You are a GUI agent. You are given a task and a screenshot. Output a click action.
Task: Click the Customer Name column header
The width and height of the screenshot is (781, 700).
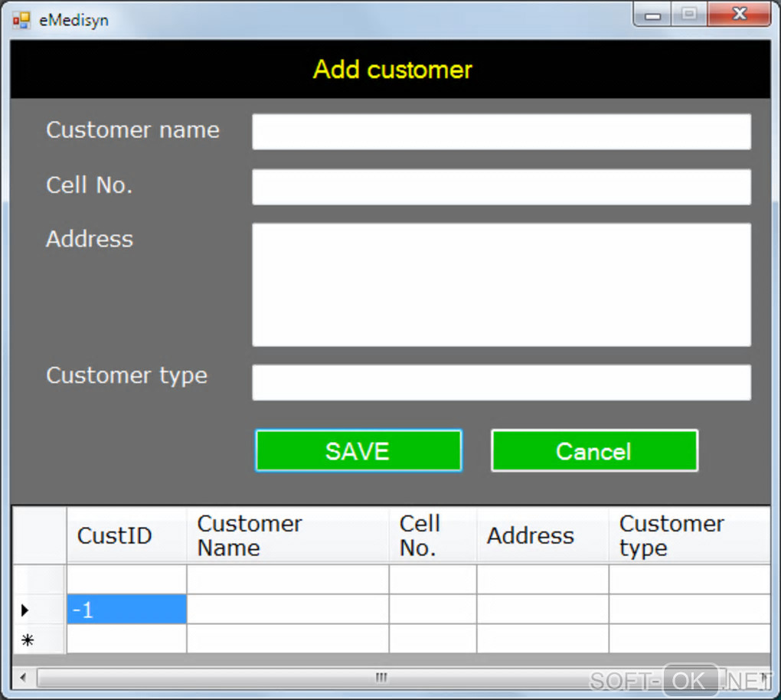288,535
